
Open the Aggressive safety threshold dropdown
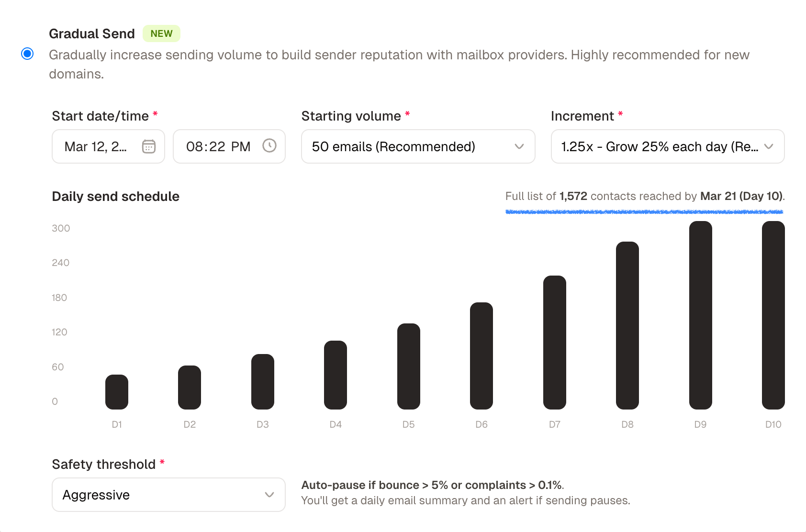click(x=168, y=495)
